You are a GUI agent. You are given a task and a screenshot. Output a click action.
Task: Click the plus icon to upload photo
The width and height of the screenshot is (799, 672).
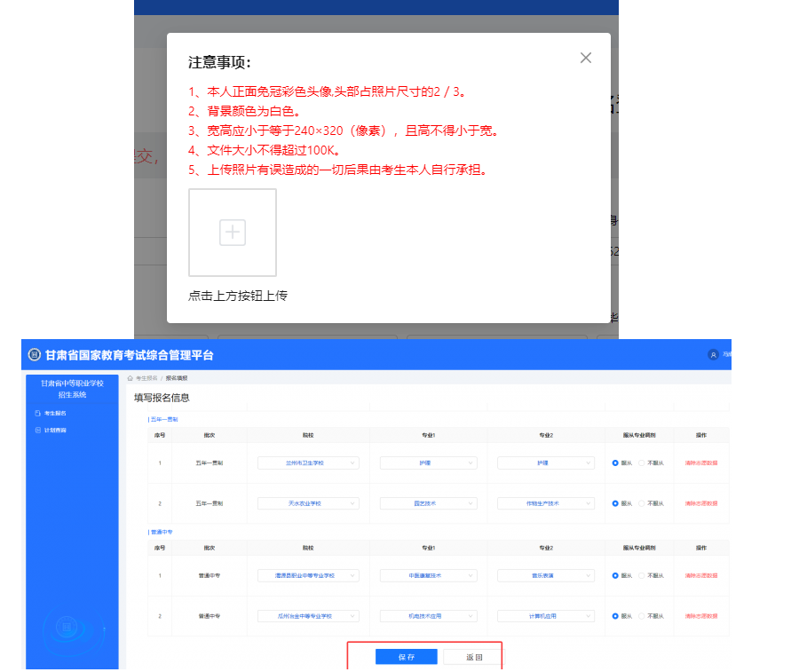(x=232, y=233)
